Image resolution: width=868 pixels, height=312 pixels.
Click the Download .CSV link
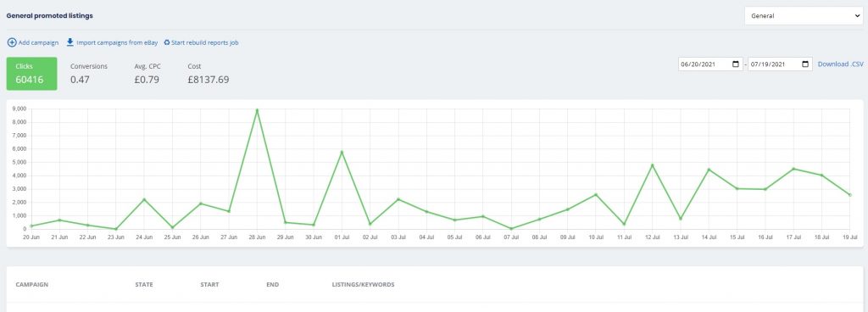coord(840,64)
